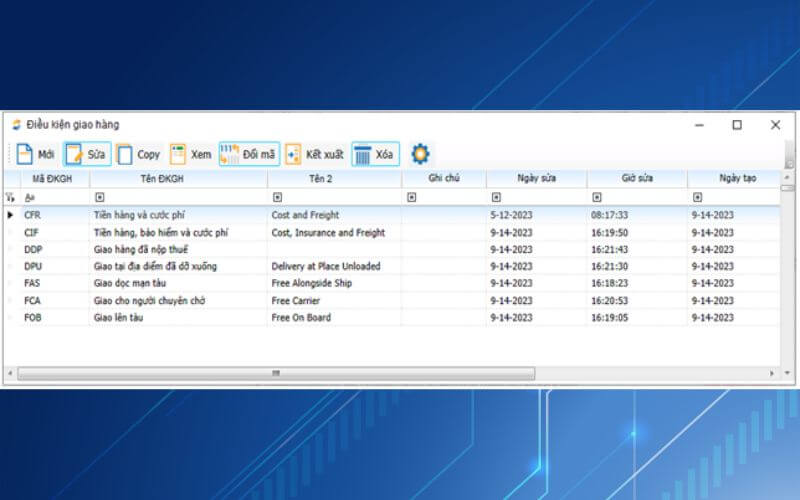Screen dimensions: 800x500
Task: Select the Đổi mã (change code) icon
Action: click(x=231, y=154)
